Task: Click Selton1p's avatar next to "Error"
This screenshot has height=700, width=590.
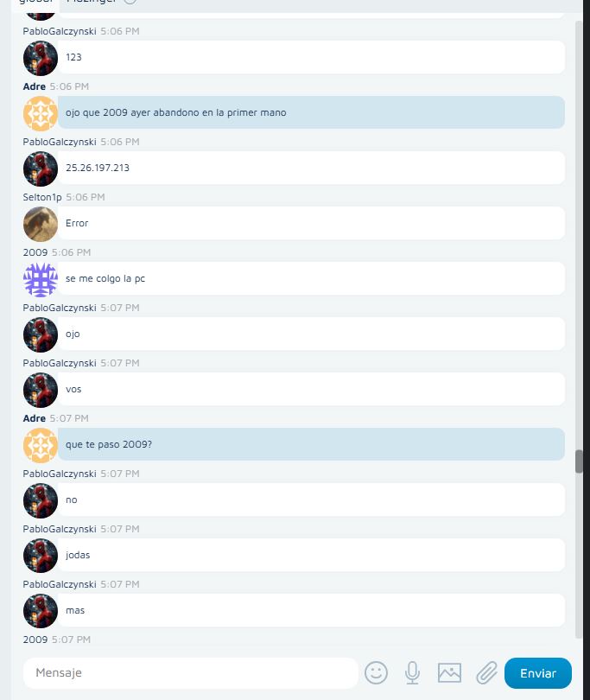Action: (41, 224)
